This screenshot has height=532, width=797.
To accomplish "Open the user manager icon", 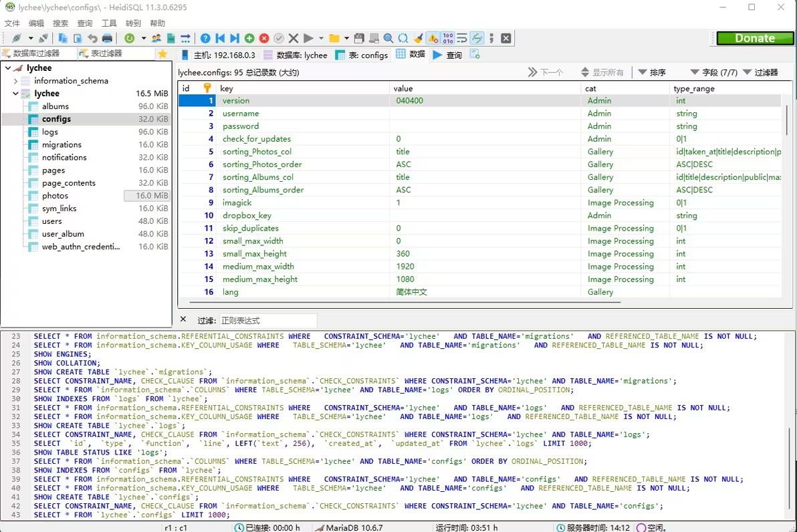I will click(x=156, y=38).
